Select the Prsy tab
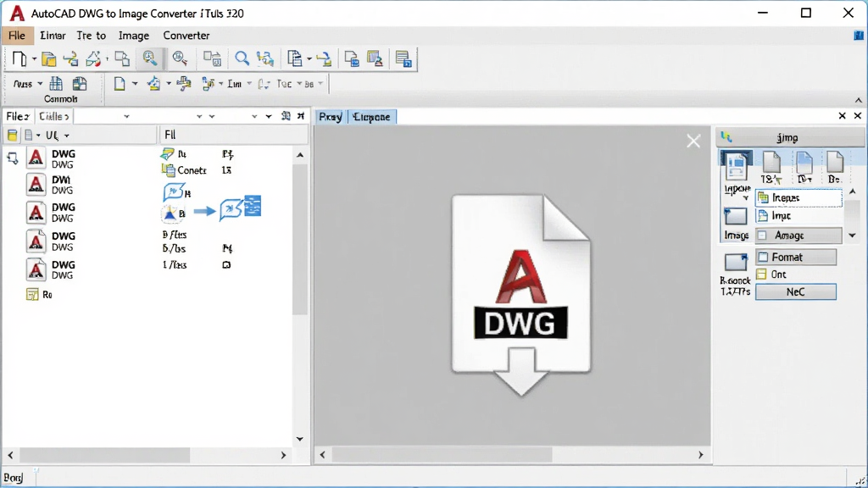Viewport: 868px width, 488px height. (331, 117)
